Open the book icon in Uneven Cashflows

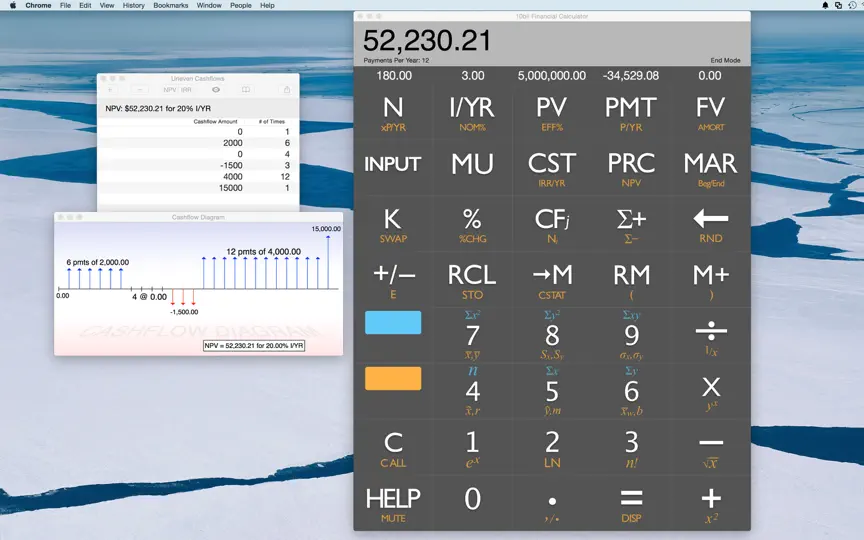[246, 90]
